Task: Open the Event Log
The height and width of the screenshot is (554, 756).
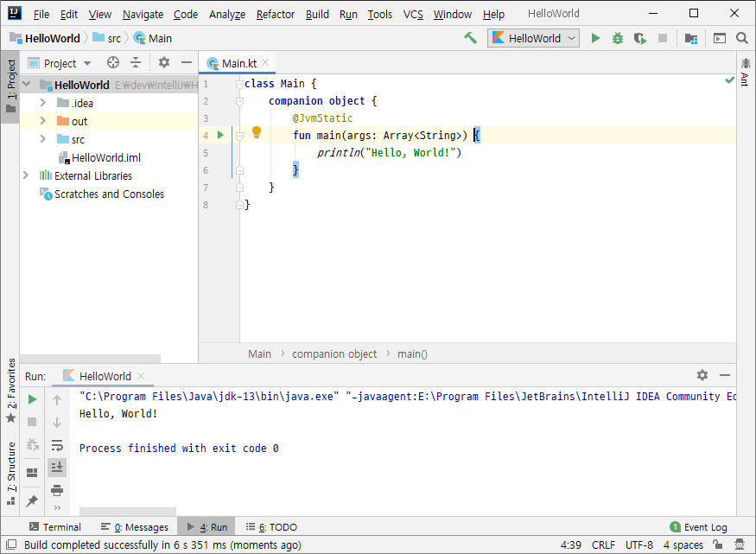Action: pyautogui.click(x=699, y=527)
